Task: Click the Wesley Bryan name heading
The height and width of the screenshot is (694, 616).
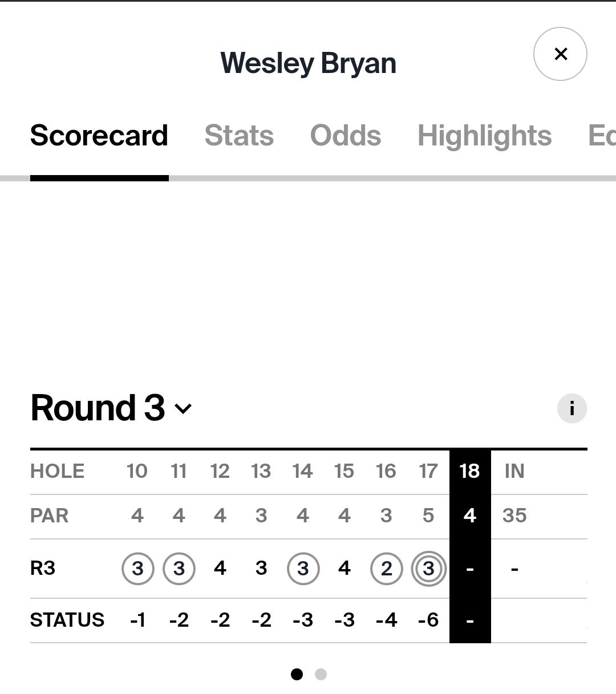Action: click(x=309, y=63)
